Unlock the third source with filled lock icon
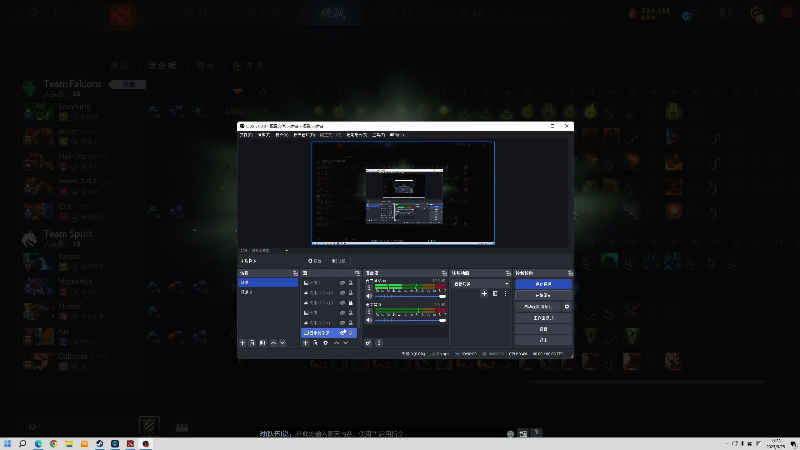This screenshot has width=800, height=450. click(351, 303)
